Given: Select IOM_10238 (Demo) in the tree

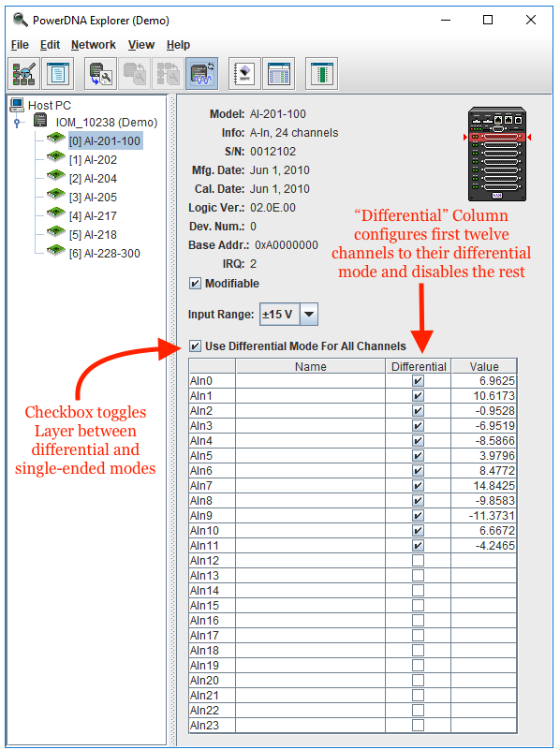Looking at the screenshot, I should 107,123.
